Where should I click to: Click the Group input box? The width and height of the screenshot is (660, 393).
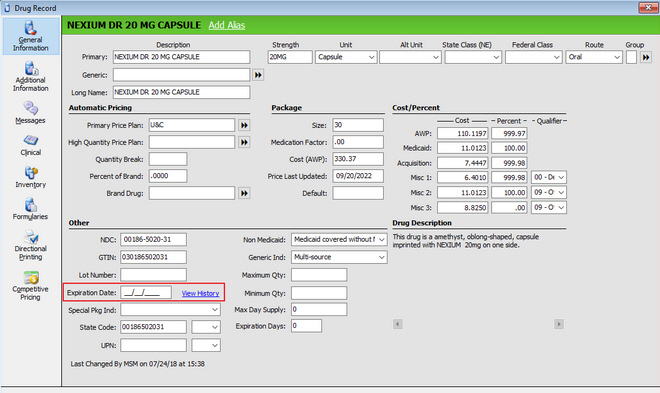point(631,57)
